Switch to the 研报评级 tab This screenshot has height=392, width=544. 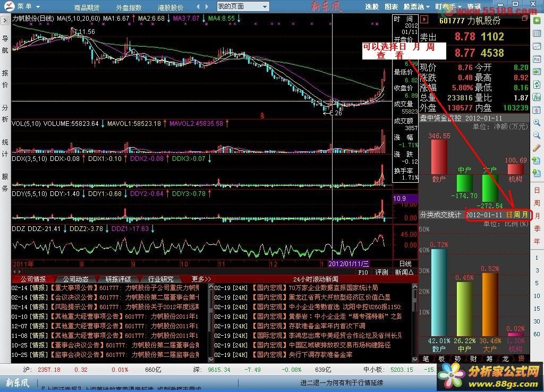[x=118, y=279]
